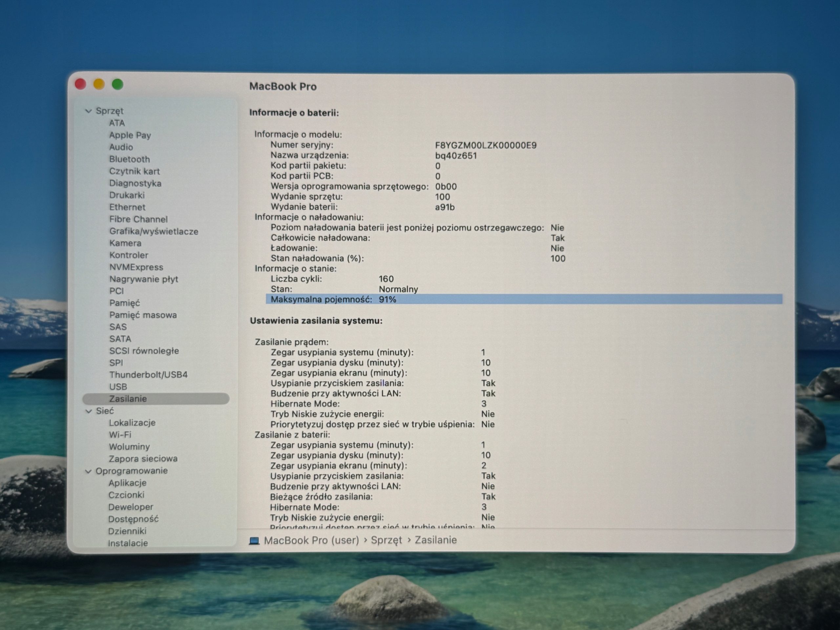The height and width of the screenshot is (630, 840).
Task: Select Czcionki in the sidebar
Action: coord(126,495)
